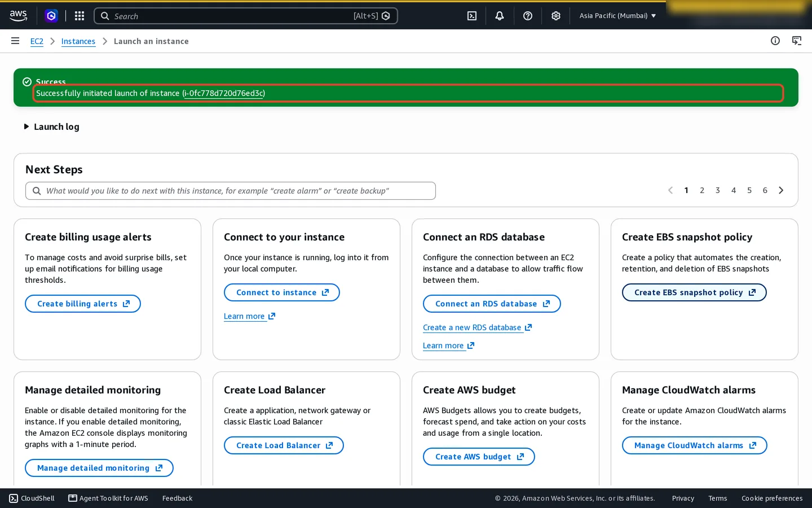Open the AWS console home logo
Screen dimensions: 812x508
(x=19, y=16)
